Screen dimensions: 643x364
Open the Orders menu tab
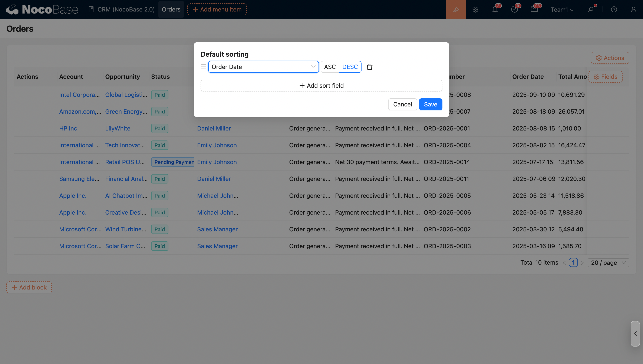tap(171, 10)
